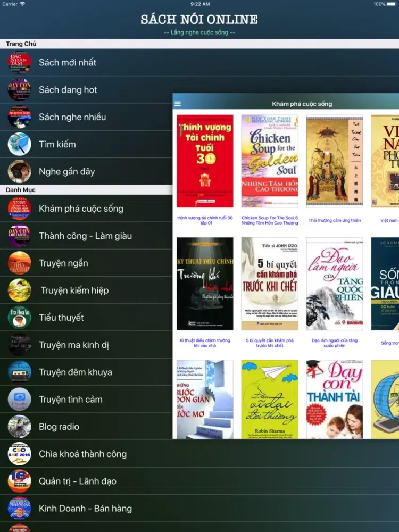Choose the Quản trị - Lãnh đạo label
The width and height of the screenshot is (399, 532).
[78, 481]
